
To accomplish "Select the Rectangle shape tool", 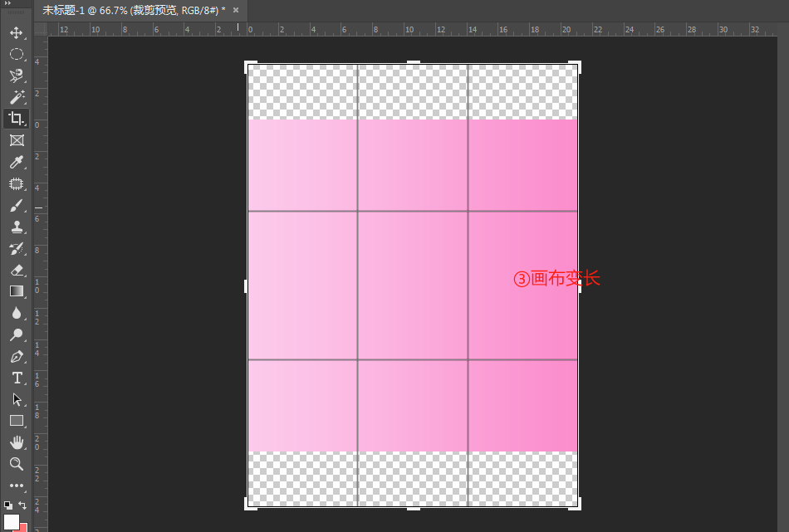I will 16,420.
